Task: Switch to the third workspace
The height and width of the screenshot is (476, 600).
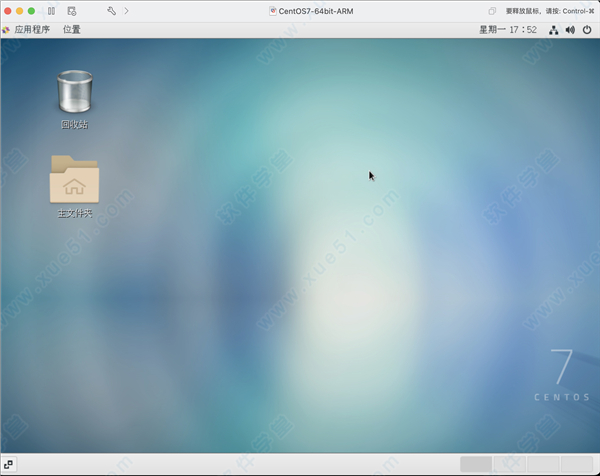Action: pyautogui.click(x=543, y=464)
